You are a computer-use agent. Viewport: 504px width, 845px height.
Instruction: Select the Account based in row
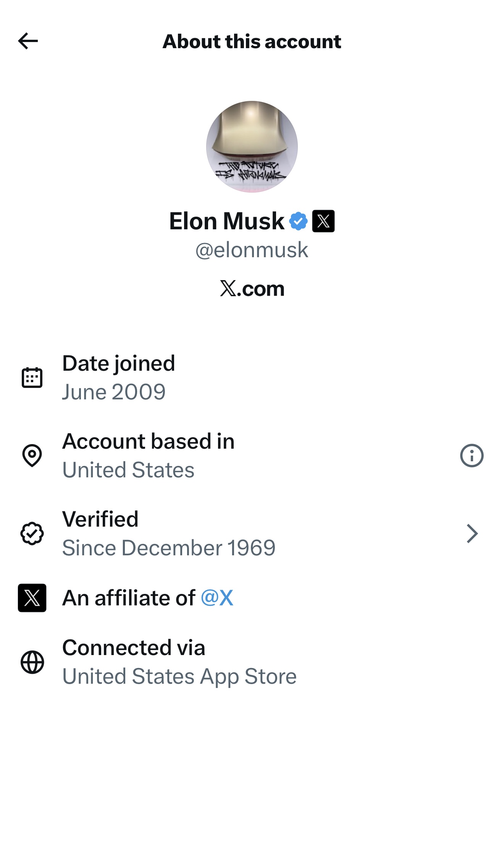coord(148,456)
